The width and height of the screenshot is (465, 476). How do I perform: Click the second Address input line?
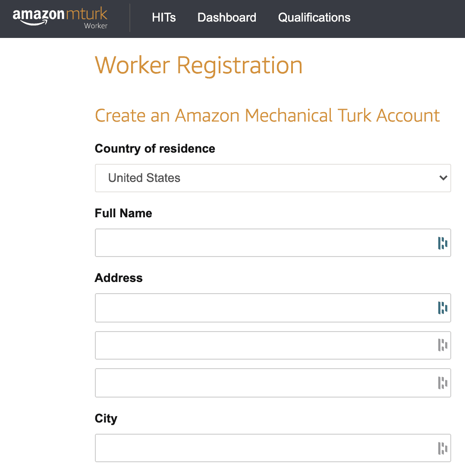259,345
